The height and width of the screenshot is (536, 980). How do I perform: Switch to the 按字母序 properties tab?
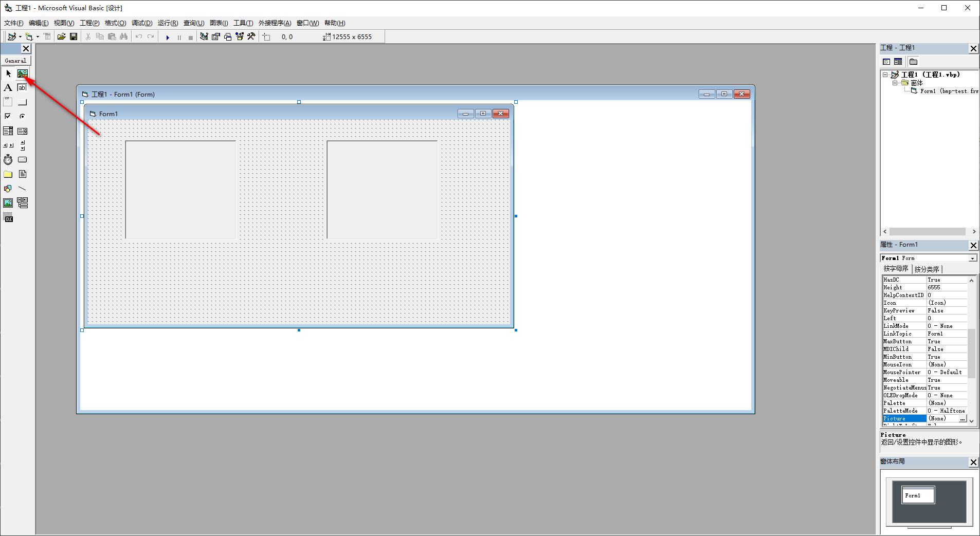(x=896, y=269)
